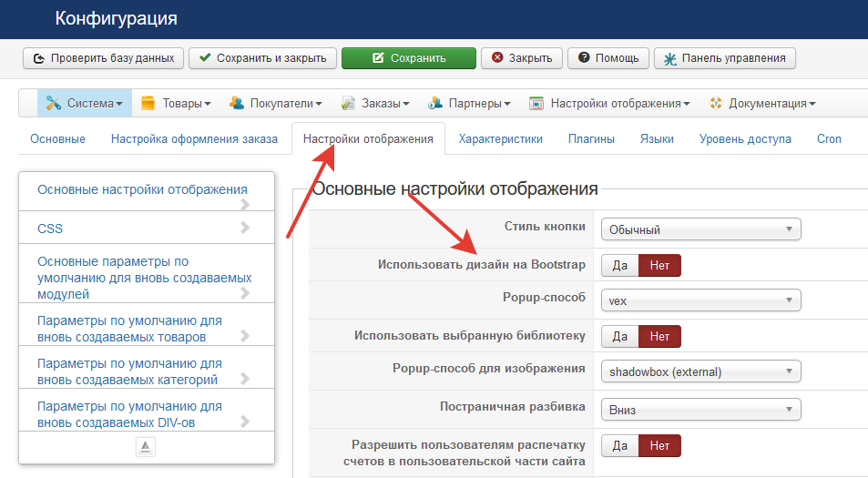Click the partners icon beside Партнеры
The image size is (868, 478).
[x=434, y=103]
